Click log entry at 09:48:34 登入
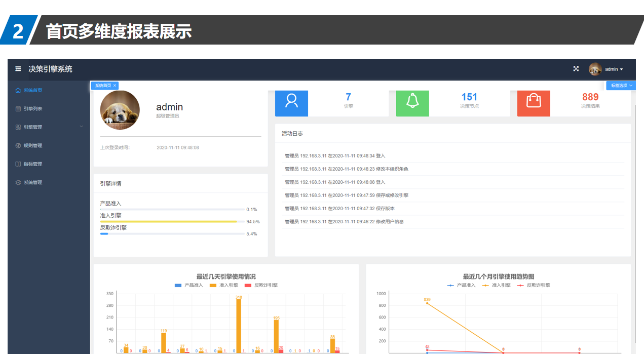644x358 pixels. 453,156
